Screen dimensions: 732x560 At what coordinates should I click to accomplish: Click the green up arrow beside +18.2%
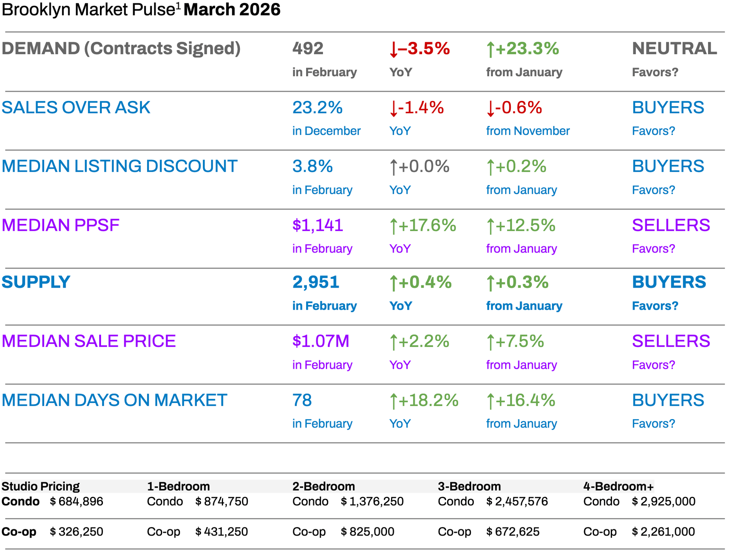click(393, 401)
